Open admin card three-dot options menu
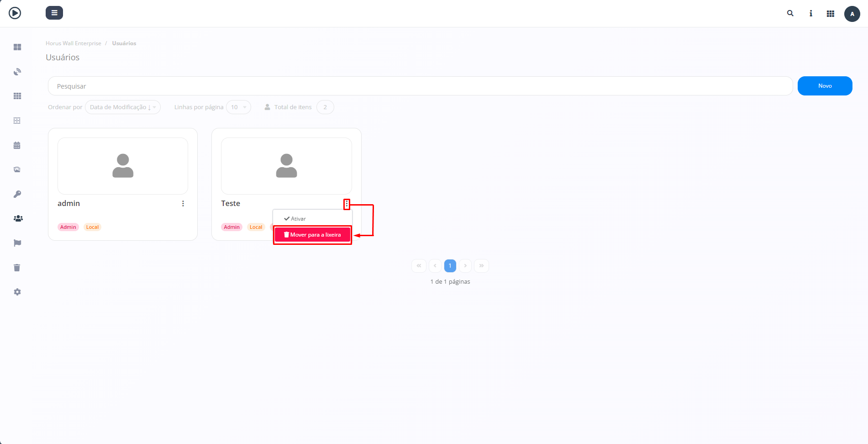This screenshot has height=444, width=868. (183, 204)
